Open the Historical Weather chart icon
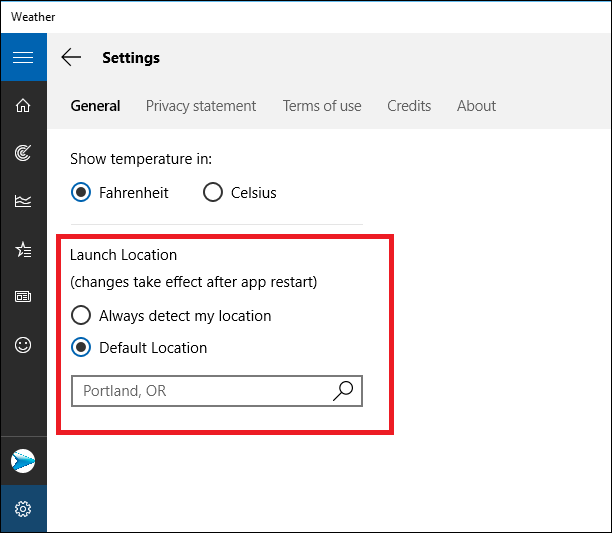The width and height of the screenshot is (612, 533). [23, 201]
